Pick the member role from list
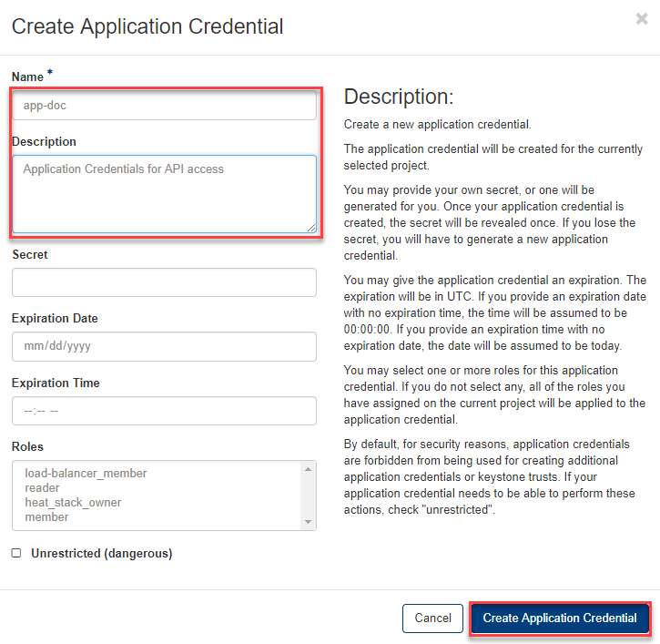The image size is (660, 644). coord(46,516)
